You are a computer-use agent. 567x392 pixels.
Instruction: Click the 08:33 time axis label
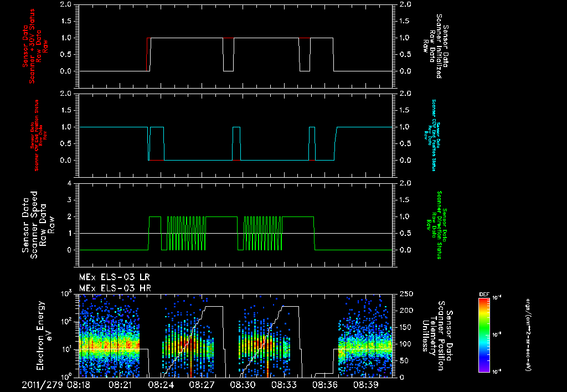284,385
